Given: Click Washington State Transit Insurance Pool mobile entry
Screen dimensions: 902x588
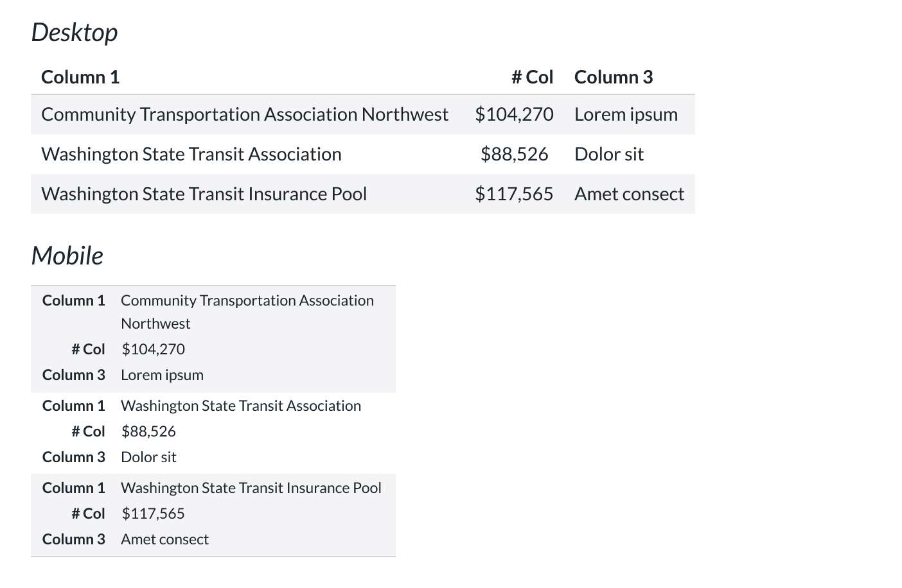Looking at the screenshot, I should [x=251, y=488].
